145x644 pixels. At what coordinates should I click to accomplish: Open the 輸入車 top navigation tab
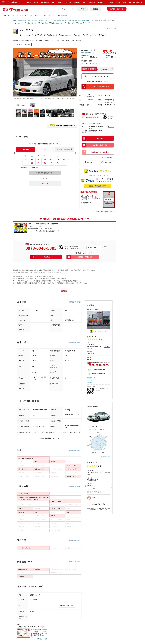(36, 2)
